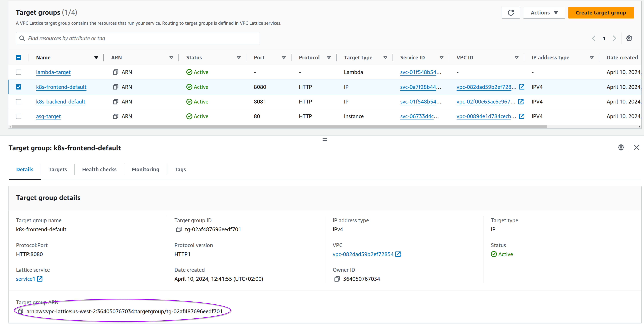644x332 pixels.
Task: Click the refresh target groups icon
Action: 511,12
